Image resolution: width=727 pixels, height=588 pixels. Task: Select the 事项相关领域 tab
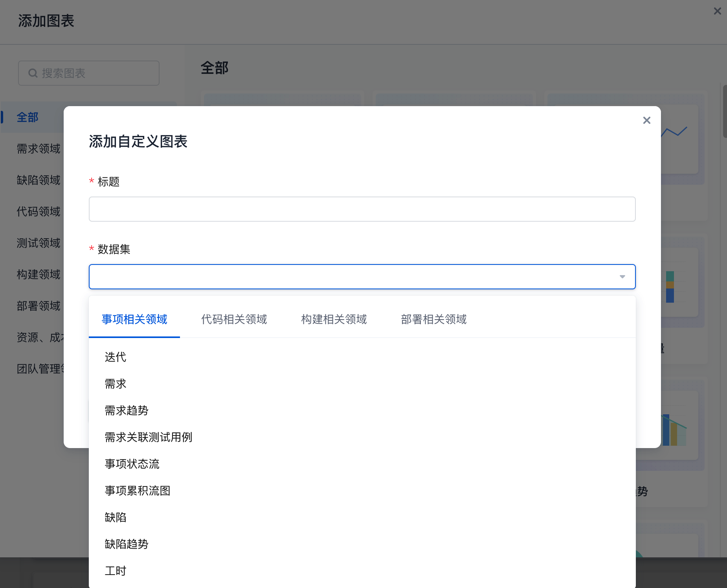[x=134, y=319]
